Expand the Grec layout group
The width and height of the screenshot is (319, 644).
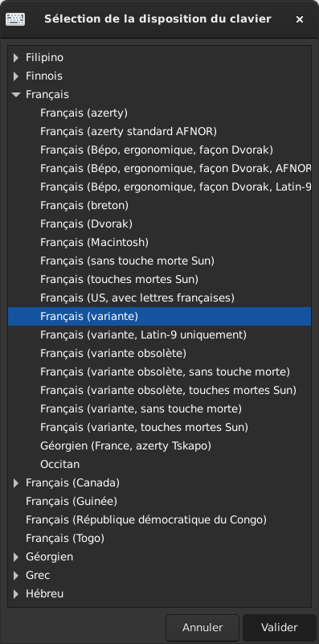tap(16, 575)
